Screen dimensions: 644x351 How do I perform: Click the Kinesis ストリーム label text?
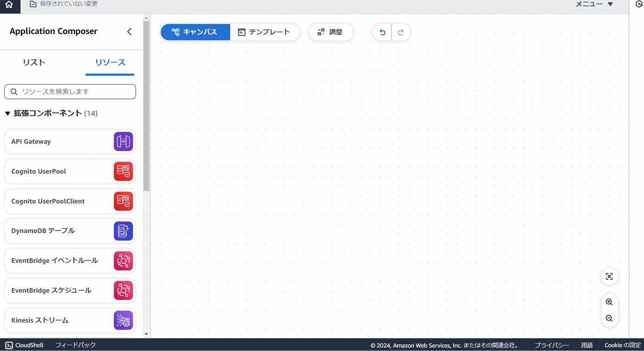40,320
